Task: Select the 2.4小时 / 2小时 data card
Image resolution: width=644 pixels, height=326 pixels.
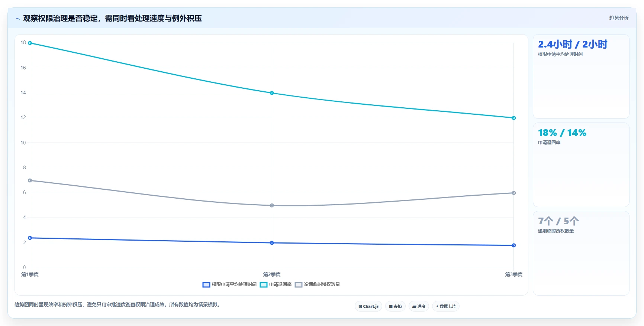Action: pyautogui.click(x=581, y=76)
